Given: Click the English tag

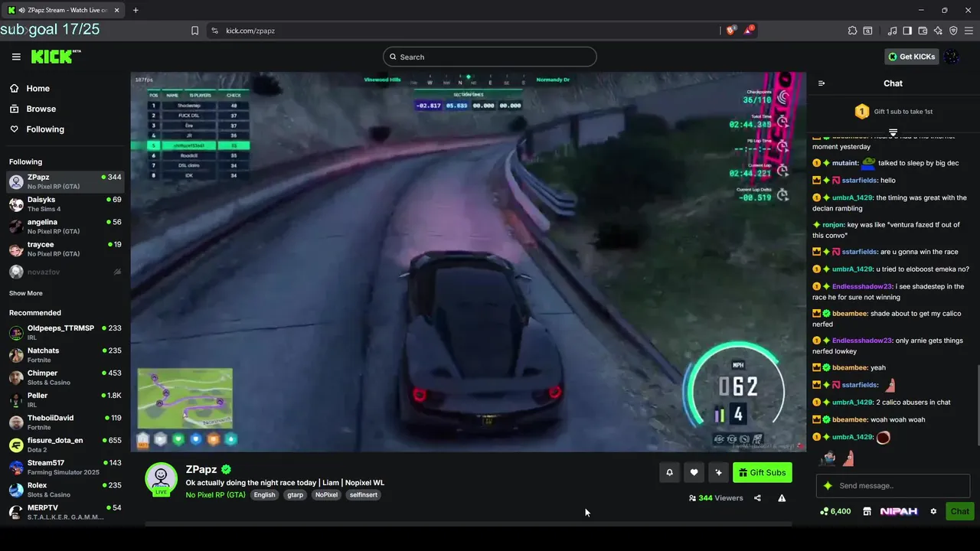Looking at the screenshot, I should click(264, 494).
